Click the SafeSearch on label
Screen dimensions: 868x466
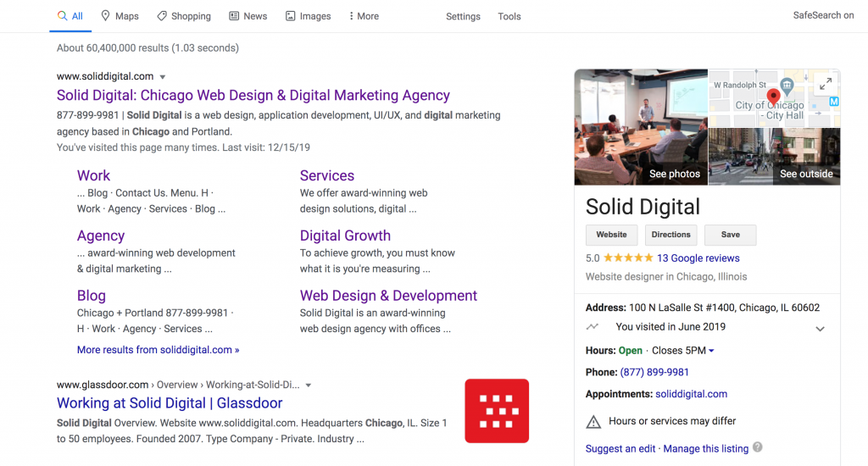point(823,15)
